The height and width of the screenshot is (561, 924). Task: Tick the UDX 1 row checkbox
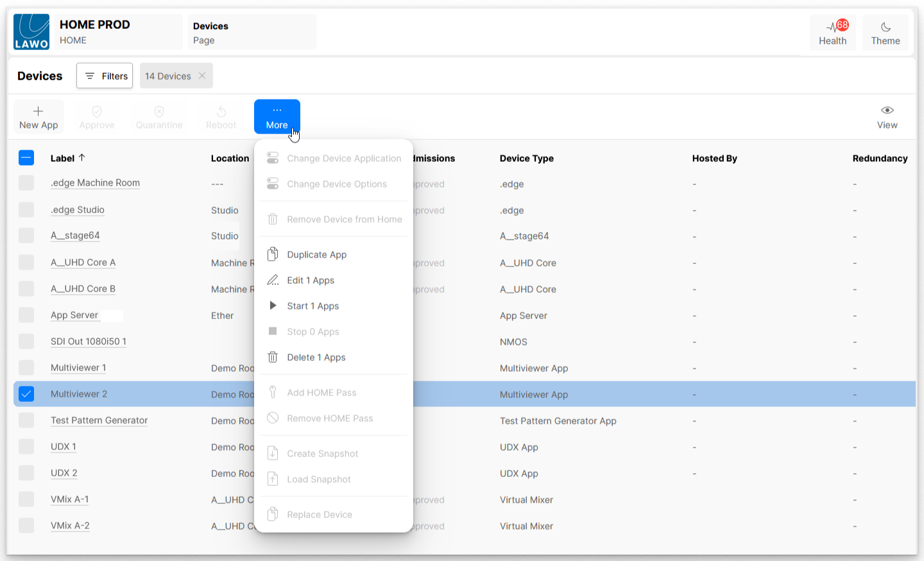coord(26,447)
